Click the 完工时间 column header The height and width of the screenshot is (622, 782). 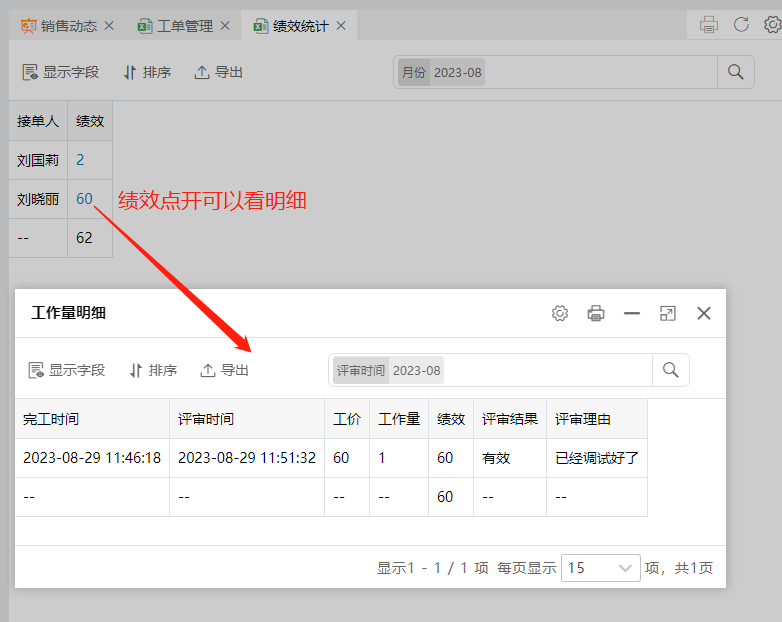(92, 419)
